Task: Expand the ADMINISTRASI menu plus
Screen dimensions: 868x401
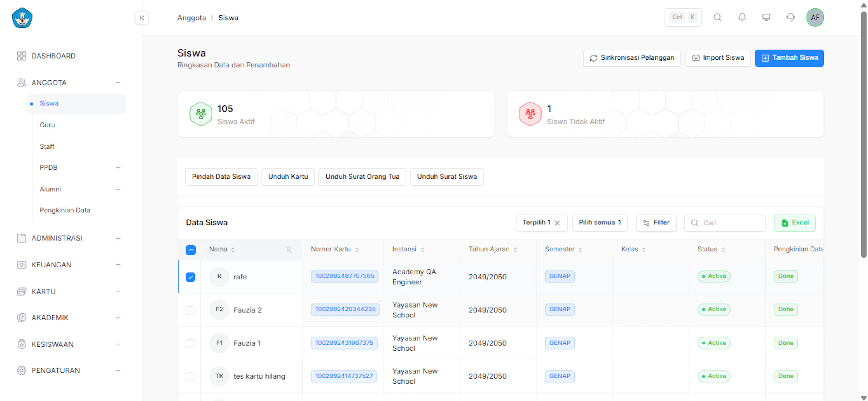Action: click(x=118, y=239)
